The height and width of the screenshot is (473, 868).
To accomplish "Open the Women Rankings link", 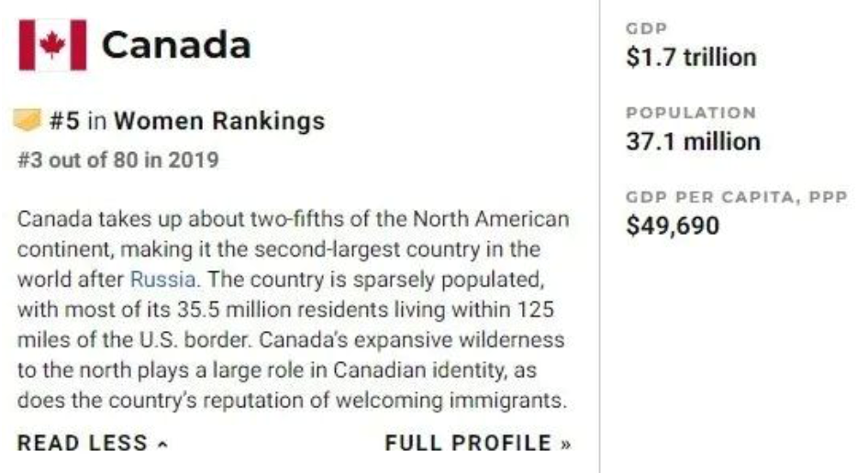I will coord(219,121).
